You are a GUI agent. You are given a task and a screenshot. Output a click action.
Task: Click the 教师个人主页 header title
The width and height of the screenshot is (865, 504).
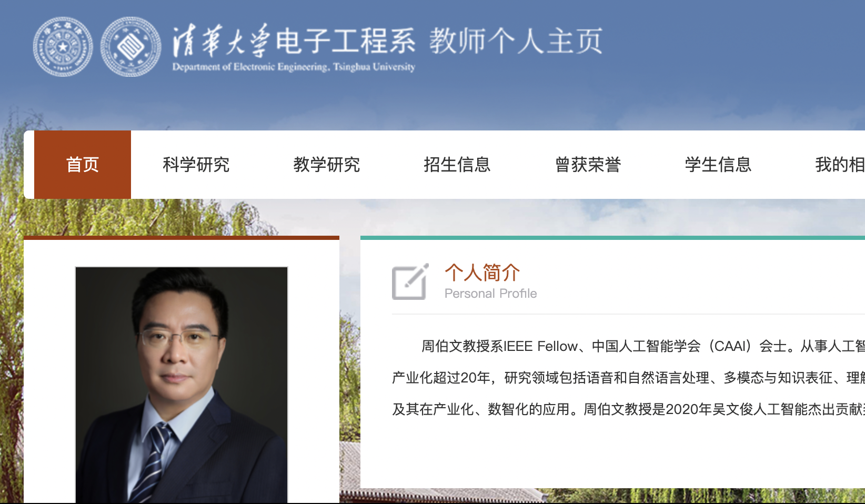(516, 41)
